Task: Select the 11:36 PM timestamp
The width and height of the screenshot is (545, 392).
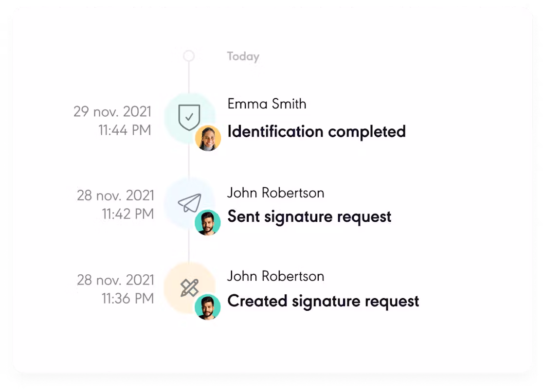Action: (x=127, y=299)
